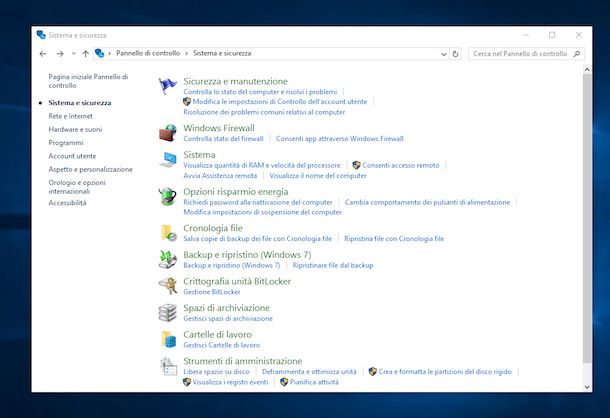The width and height of the screenshot is (610, 418).
Task: Open the address bar history dropdown
Action: pos(442,53)
